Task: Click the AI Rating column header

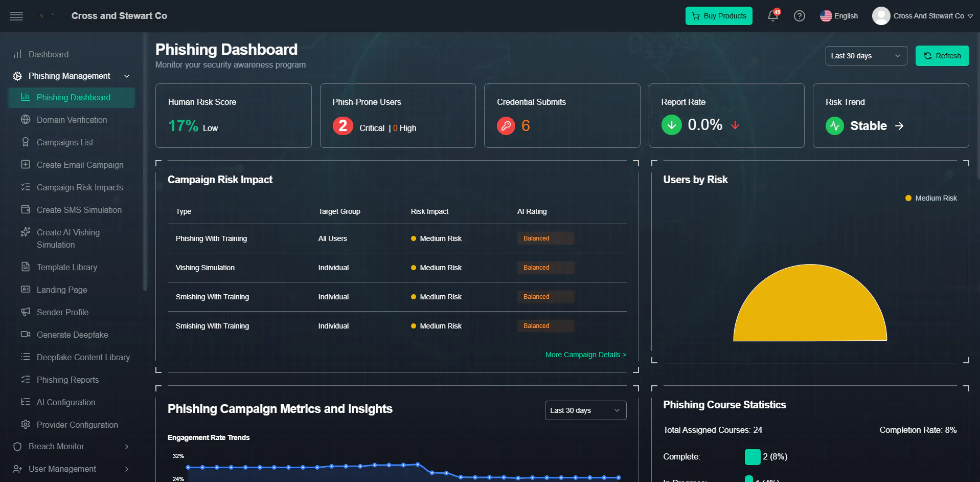Action: (532, 211)
